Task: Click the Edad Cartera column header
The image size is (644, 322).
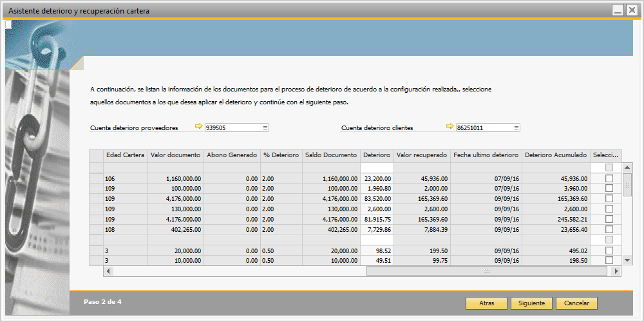Action: coord(125,155)
